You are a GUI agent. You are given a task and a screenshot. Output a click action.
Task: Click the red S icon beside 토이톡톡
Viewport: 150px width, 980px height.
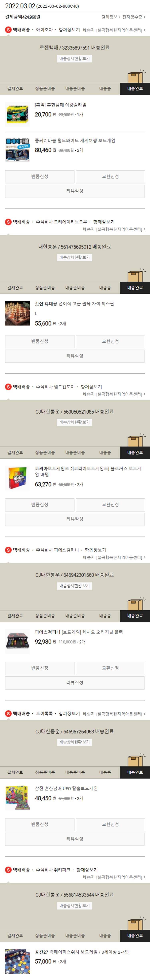pyautogui.click(x=8, y=713)
